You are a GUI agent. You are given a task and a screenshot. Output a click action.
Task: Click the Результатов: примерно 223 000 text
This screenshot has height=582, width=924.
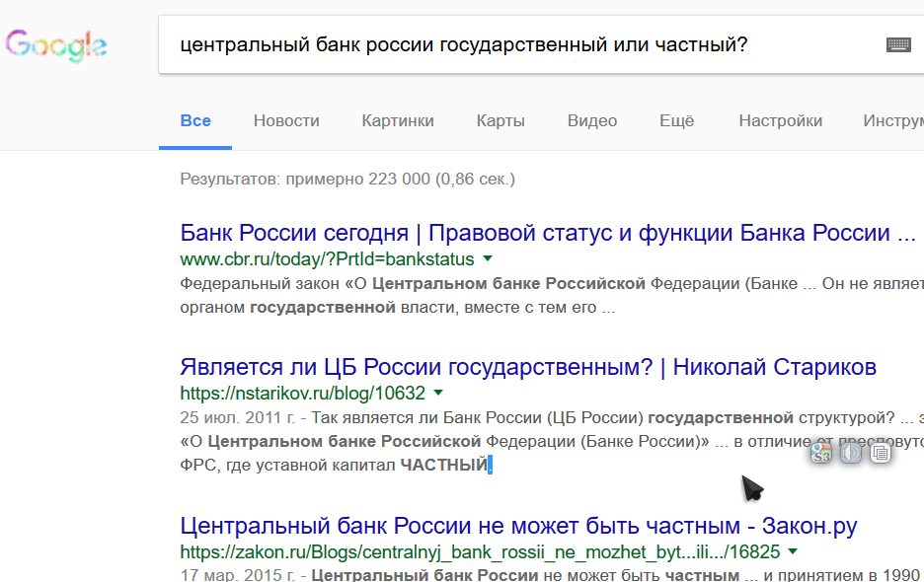click(347, 180)
